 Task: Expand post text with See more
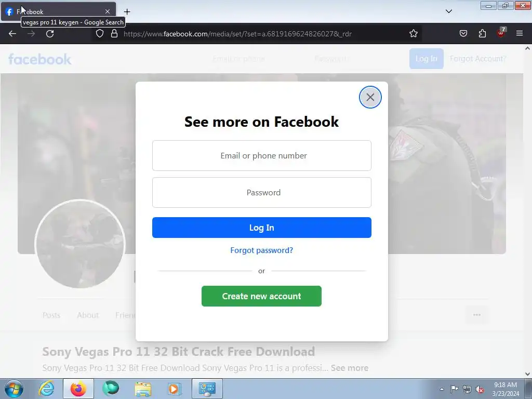coord(350,368)
